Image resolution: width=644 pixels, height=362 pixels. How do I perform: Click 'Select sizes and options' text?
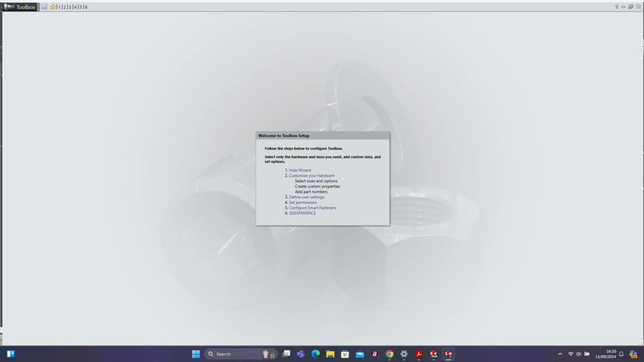(x=316, y=181)
